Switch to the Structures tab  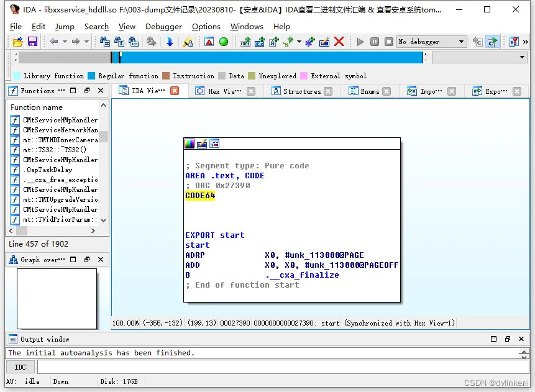pyautogui.click(x=301, y=91)
